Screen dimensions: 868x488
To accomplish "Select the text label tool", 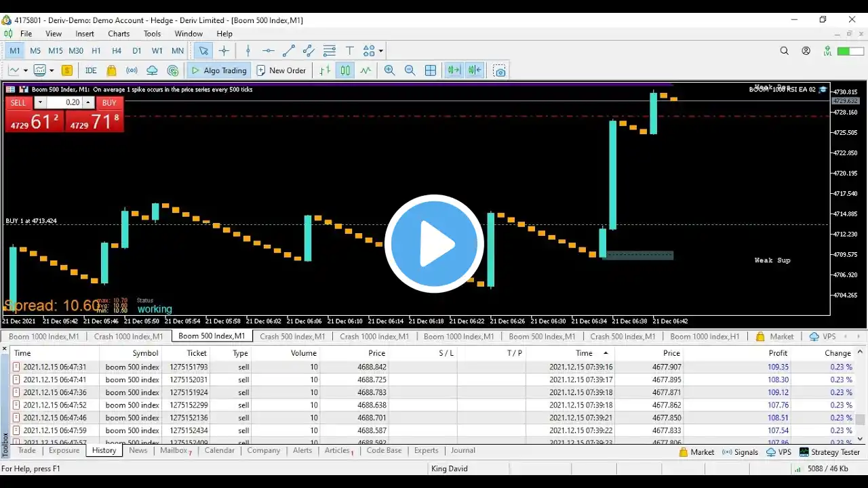I will tap(350, 51).
